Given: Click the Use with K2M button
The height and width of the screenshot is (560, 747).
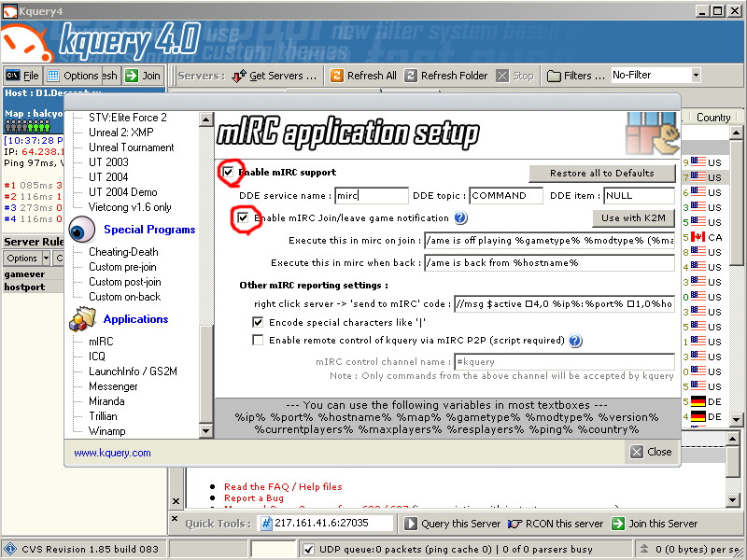Looking at the screenshot, I should [x=633, y=217].
